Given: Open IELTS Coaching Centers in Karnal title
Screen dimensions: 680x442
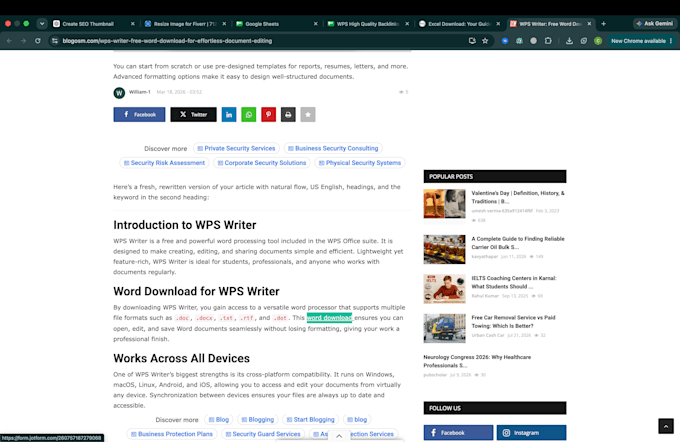Looking at the screenshot, I should (x=514, y=282).
